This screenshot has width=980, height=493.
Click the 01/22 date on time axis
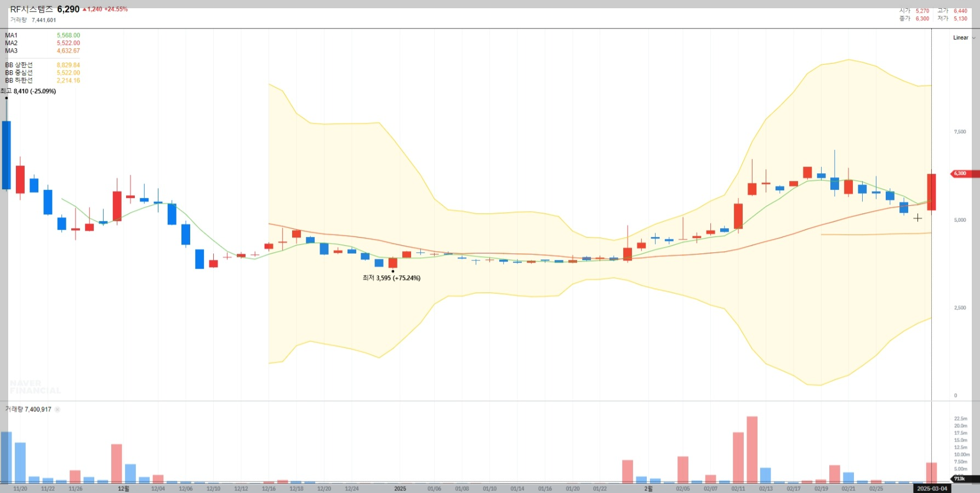click(x=600, y=489)
